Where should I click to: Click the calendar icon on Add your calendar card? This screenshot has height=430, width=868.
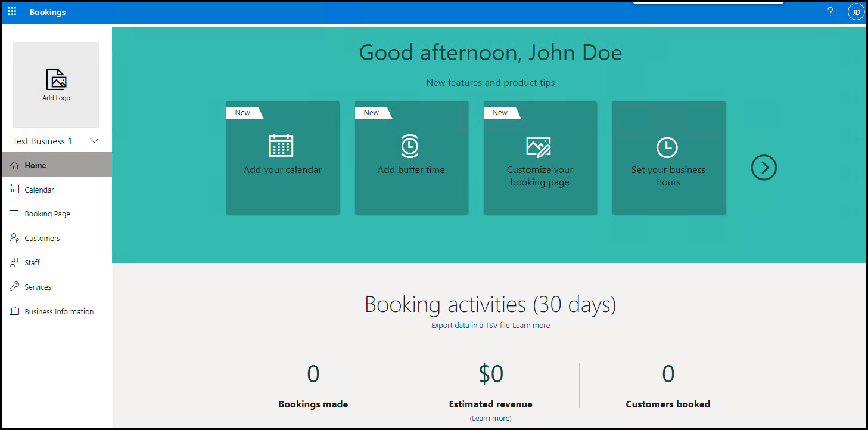[281, 146]
